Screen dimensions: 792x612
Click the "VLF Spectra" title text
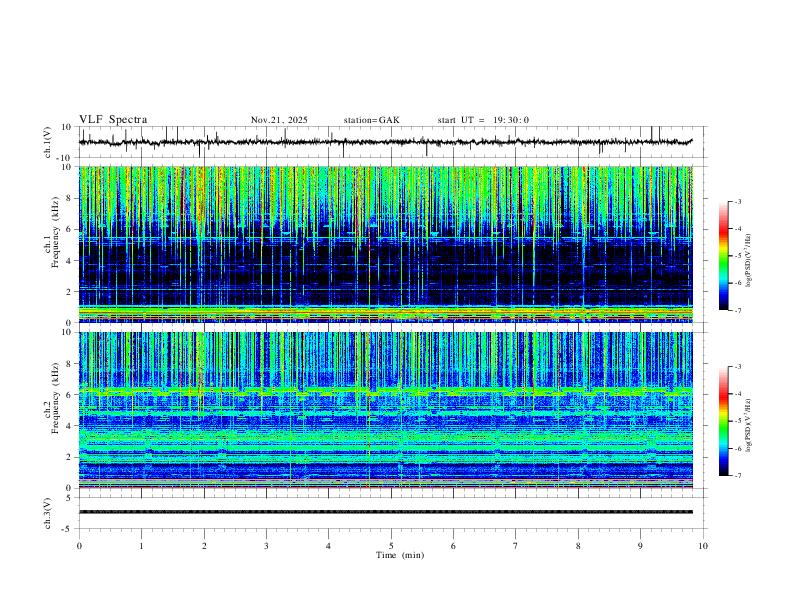(113, 120)
